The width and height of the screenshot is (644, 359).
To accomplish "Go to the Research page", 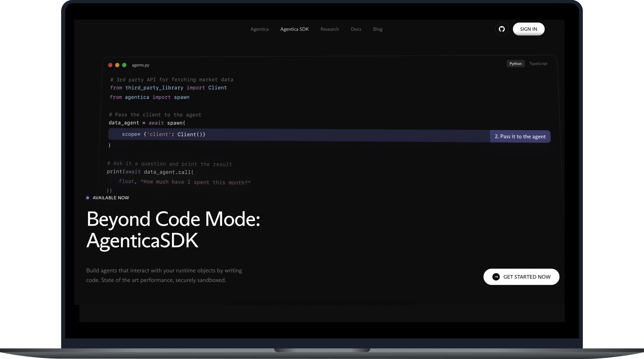I will point(330,29).
